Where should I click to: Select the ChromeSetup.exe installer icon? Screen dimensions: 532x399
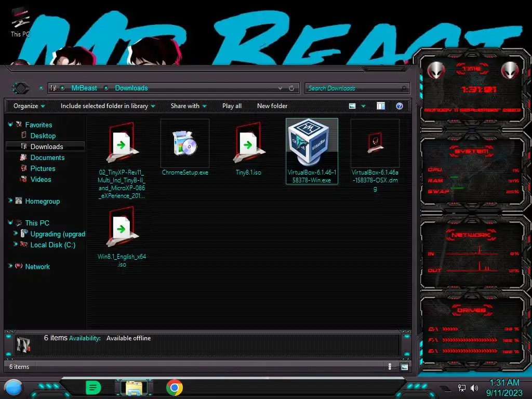(185, 143)
